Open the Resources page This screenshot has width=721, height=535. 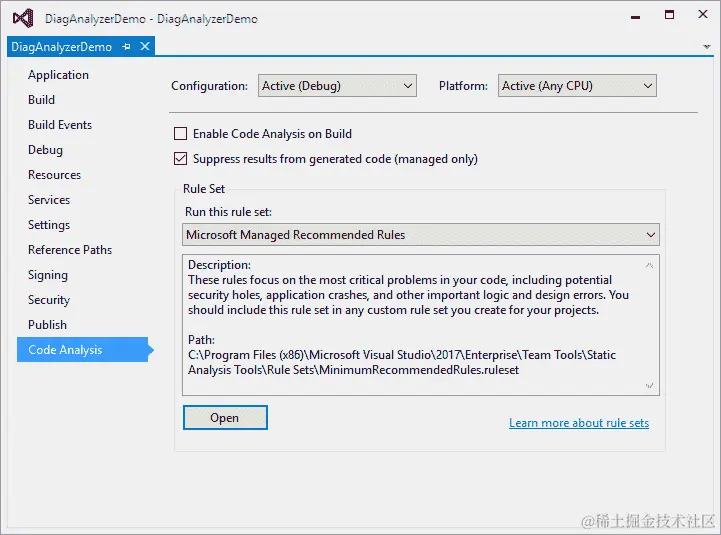(x=54, y=175)
